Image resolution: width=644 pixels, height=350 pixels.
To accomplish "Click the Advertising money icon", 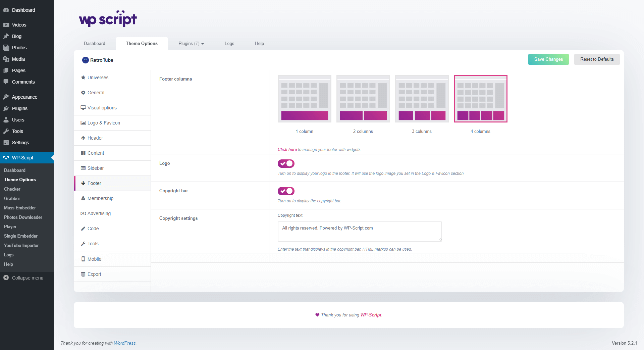I will [83, 213].
